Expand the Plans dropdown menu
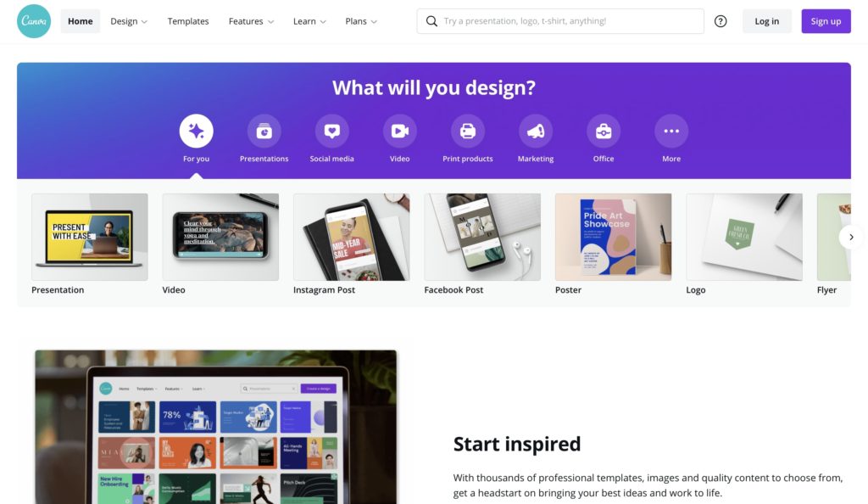This screenshot has width=868, height=504. tap(361, 21)
